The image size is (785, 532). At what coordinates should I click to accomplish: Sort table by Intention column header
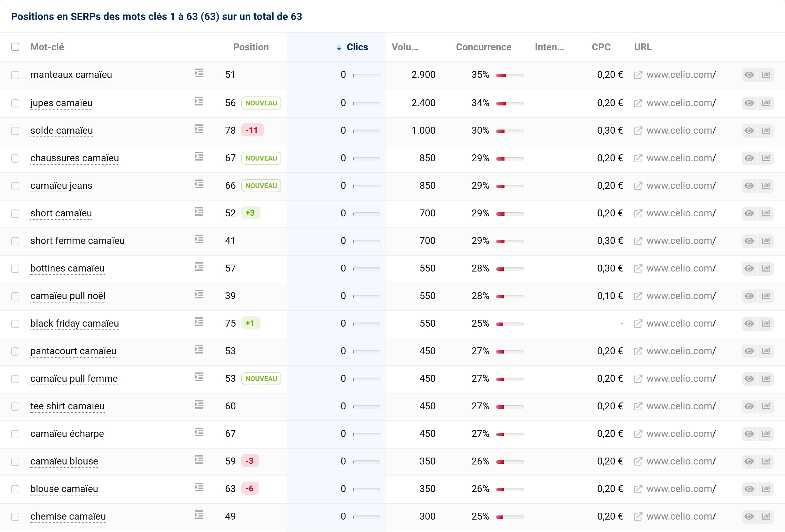[549, 47]
